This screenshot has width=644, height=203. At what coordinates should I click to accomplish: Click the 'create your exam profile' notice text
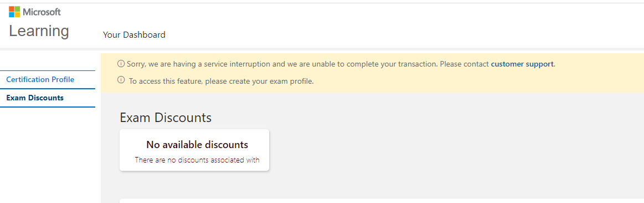coord(221,81)
